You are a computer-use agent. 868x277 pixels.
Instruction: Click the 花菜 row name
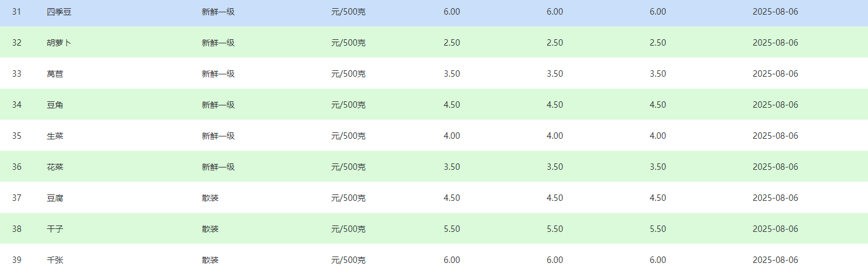[x=55, y=167]
